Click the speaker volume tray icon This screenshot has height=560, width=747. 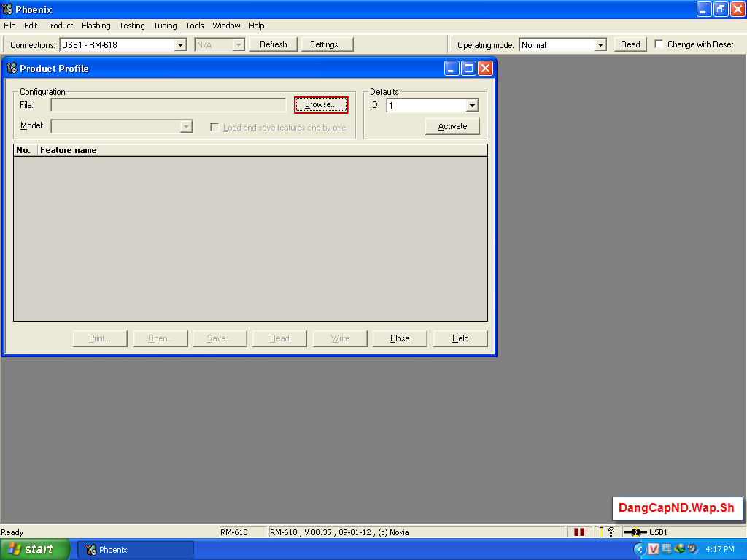tap(693, 549)
